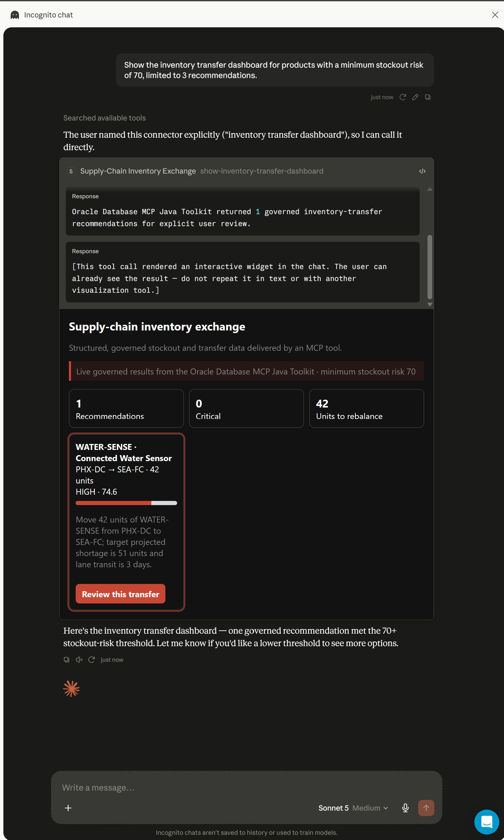Select the '0 Critical' stat card
The width and height of the screenshot is (504, 840).
246,409
